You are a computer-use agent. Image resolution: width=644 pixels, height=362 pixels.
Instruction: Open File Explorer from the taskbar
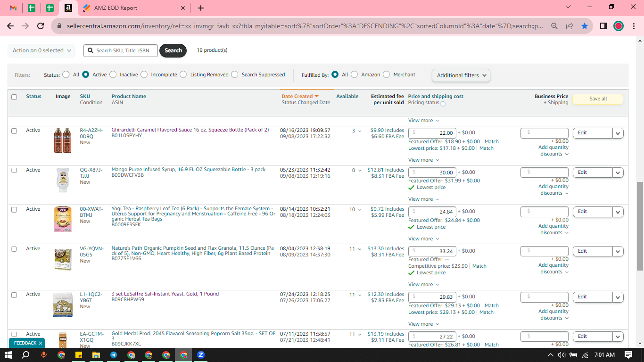96,355
